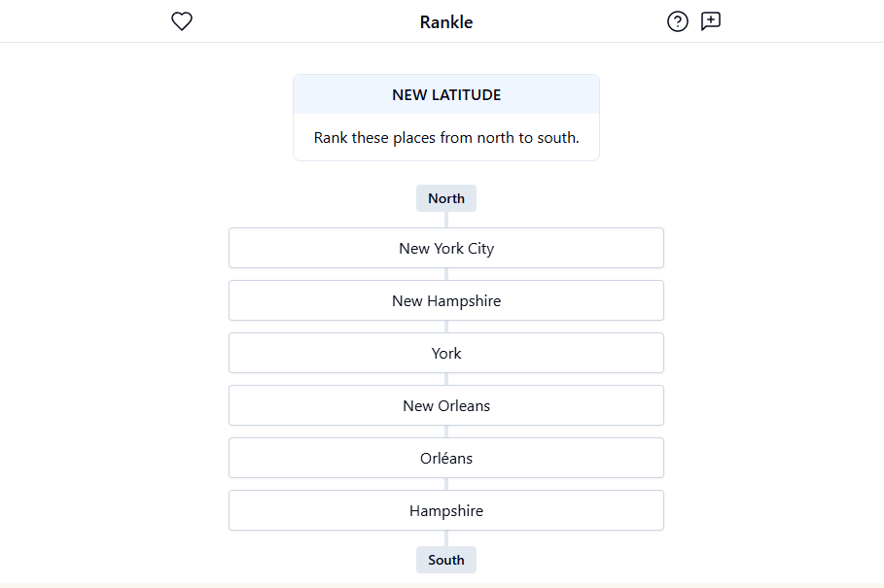Click the top app header bar
This screenshot has width=884, height=588.
pos(445,21)
